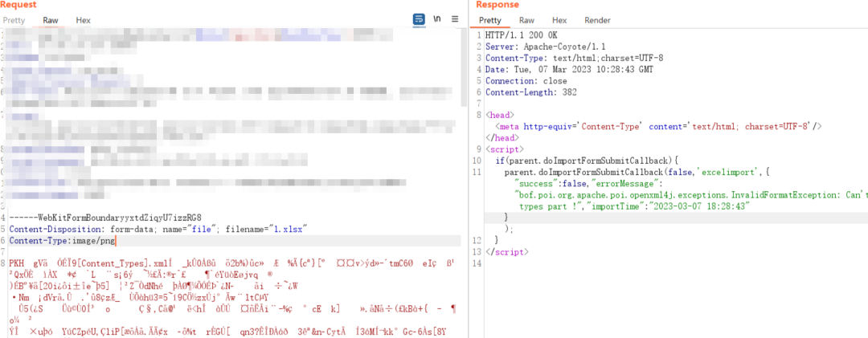
Task: Click the Server: Apache-Coyote/1.1 header
Action: (545, 47)
